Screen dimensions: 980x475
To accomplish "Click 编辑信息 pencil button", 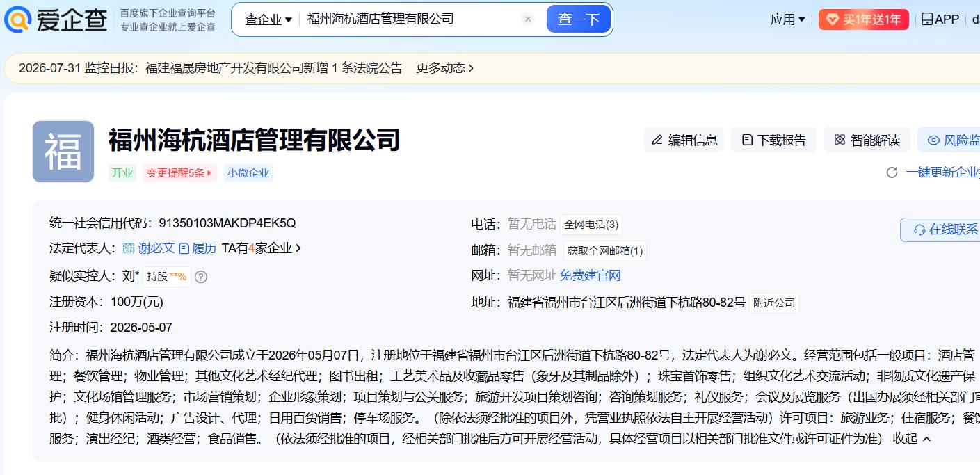I will [x=684, y=140].
